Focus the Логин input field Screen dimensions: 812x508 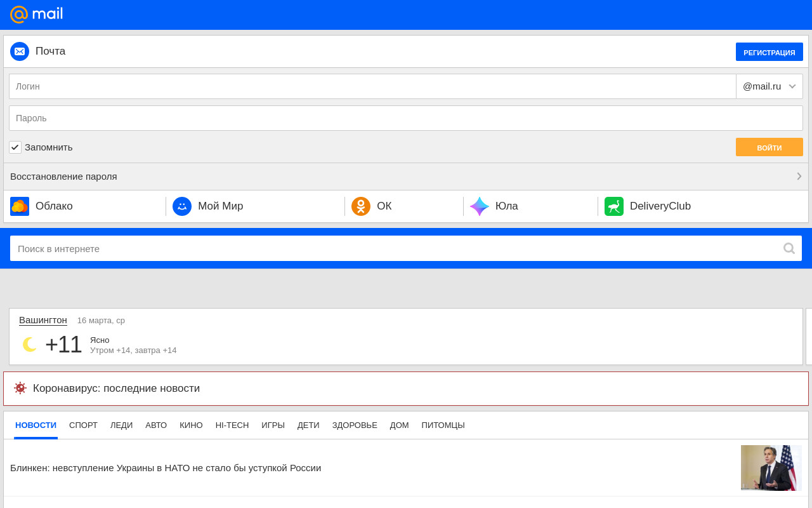click(372, 86)
